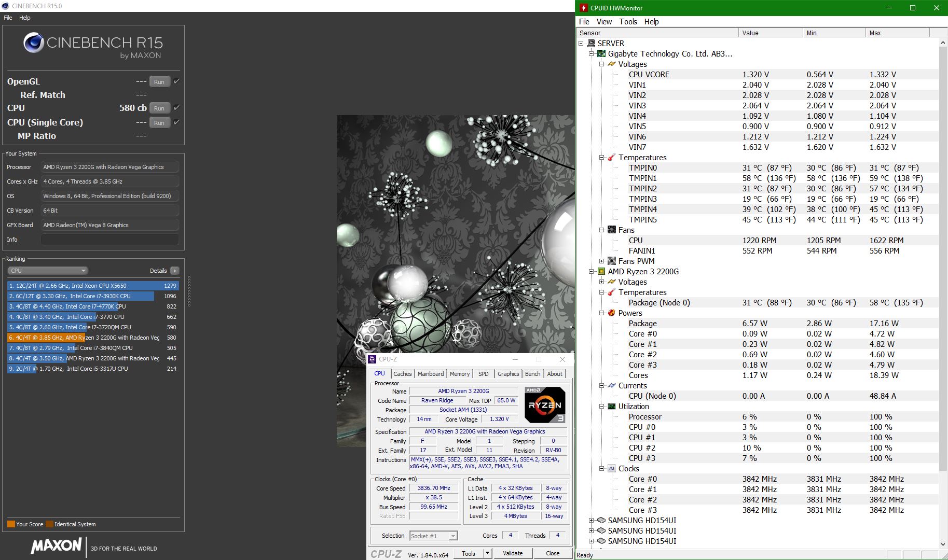Click the HWMonitor title bar icon
The width and height of the screenshot is (948, 560).
click(x=583, y=8)
